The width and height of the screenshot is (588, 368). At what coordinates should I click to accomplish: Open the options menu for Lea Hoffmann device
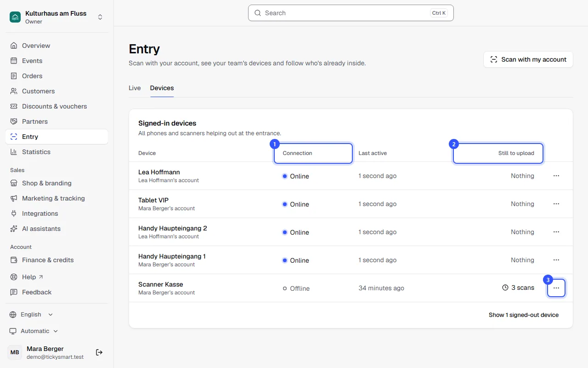click(556, 176)
